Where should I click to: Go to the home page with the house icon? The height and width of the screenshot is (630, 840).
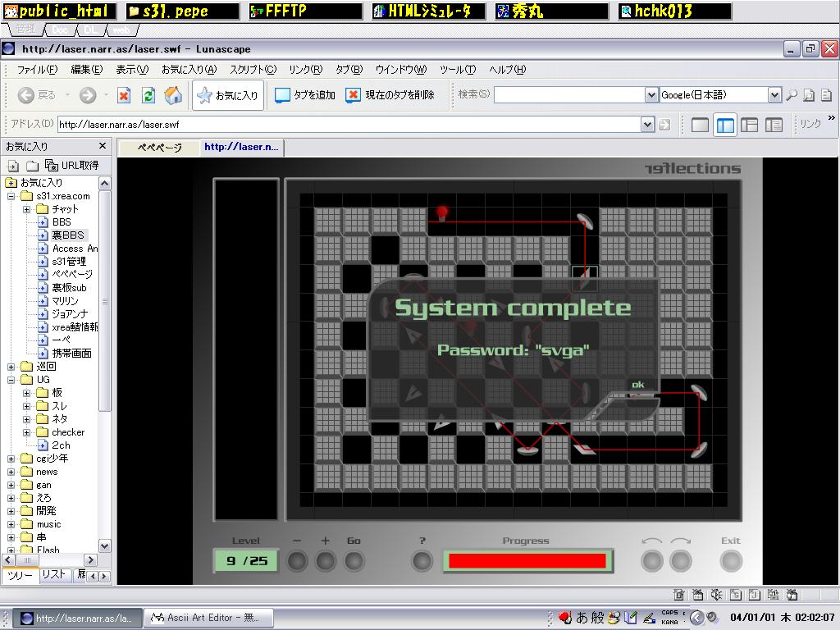pyautogui.click(x=173, y=95)
